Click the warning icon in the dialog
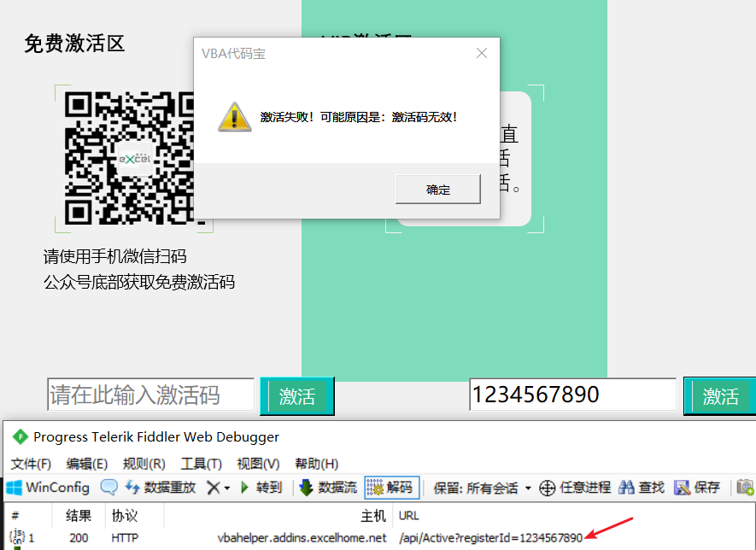 [x=234, y=117]
